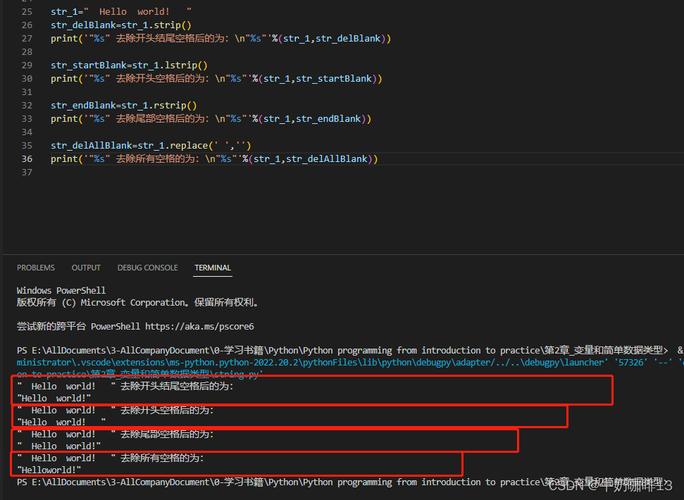Click the 尝试新的跨平台 PowerShell text
This screenshot has height=500, width=684.
click(79, 326)
